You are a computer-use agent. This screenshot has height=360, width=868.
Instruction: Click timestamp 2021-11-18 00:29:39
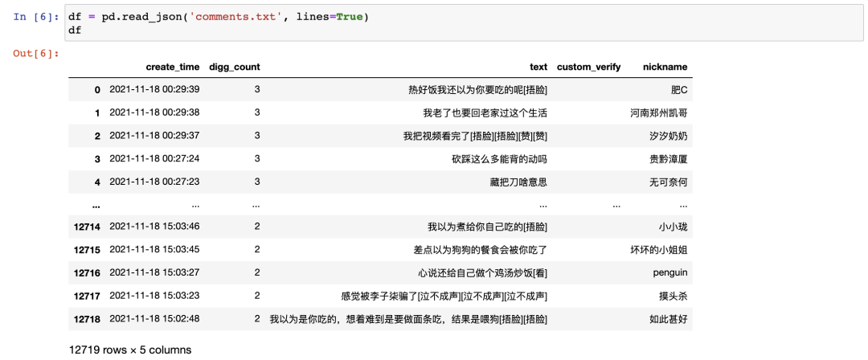click(154, 89)
